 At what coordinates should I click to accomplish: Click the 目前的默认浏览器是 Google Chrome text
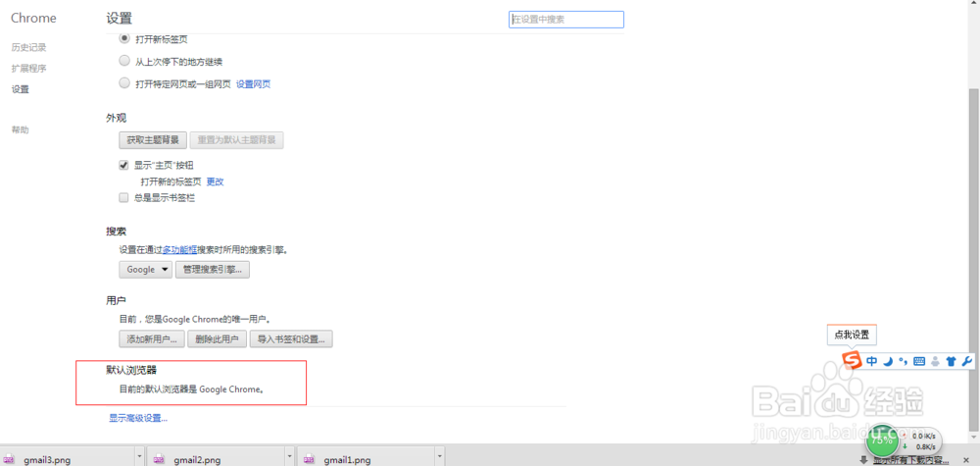point(192,389)
